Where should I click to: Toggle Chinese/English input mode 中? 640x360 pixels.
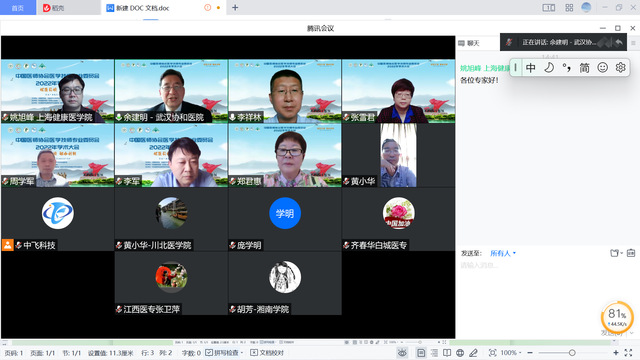[x=531, y=68]
